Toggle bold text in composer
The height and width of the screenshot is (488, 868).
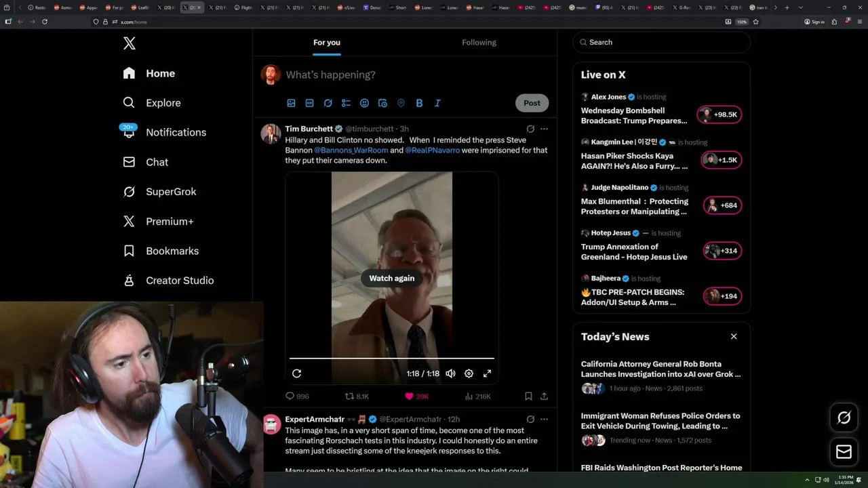419,103
